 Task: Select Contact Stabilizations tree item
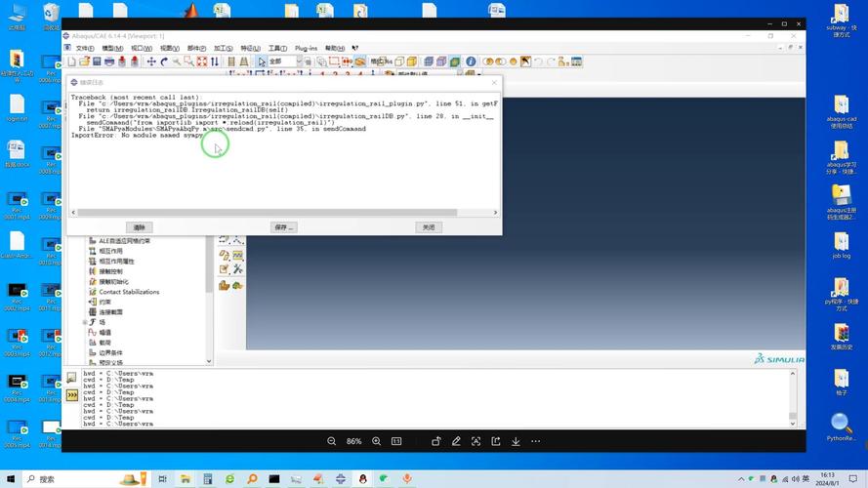tap(129, 292)
